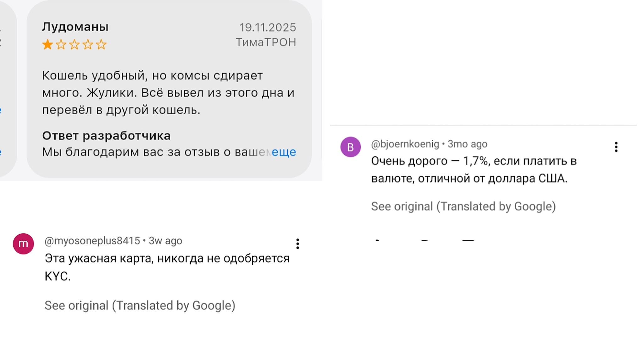Click the "3mo ago" comment timestamp
The width and height of the screenshot is (644, 362).
pyautogui.click(x=467, y=144)
